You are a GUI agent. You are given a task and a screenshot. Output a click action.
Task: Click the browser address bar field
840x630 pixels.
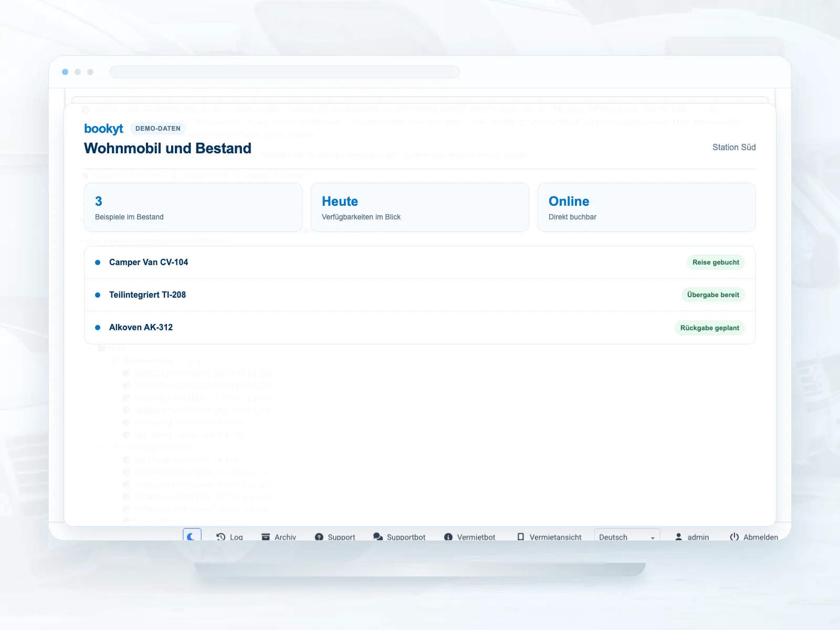click(x=285, y=72)
